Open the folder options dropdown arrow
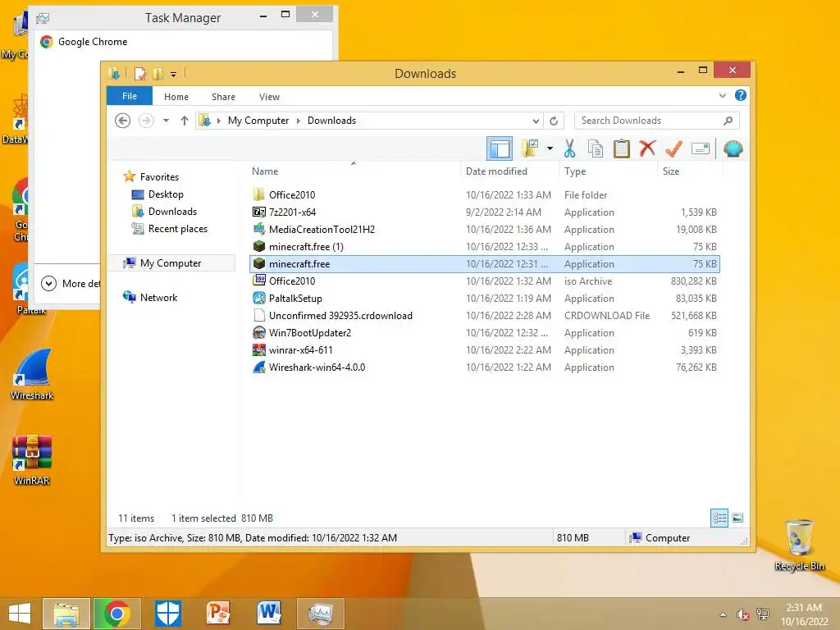 coord(550,148)
